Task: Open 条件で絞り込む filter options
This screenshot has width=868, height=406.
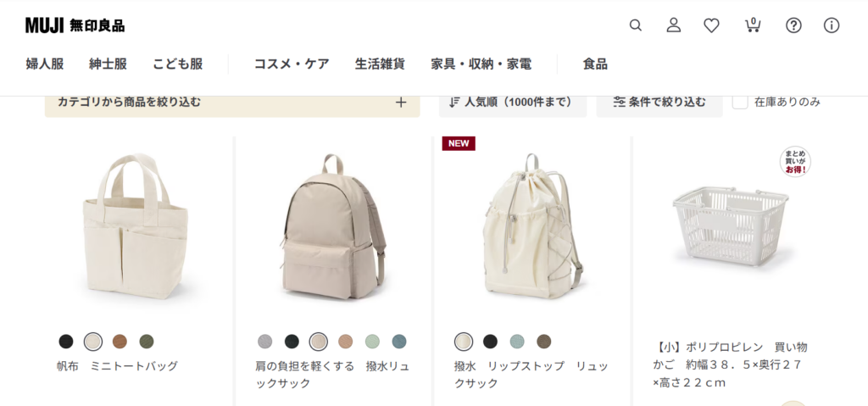Action: (x=659, y=103)
